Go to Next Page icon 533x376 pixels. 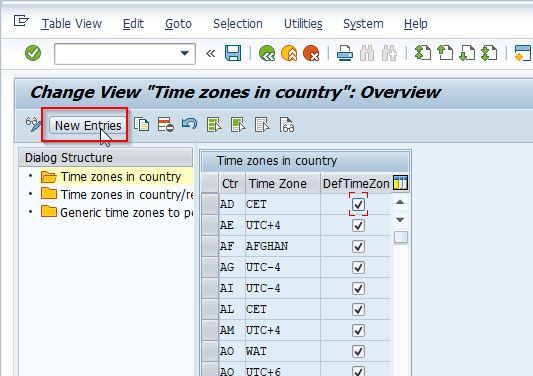click(467, 53)
